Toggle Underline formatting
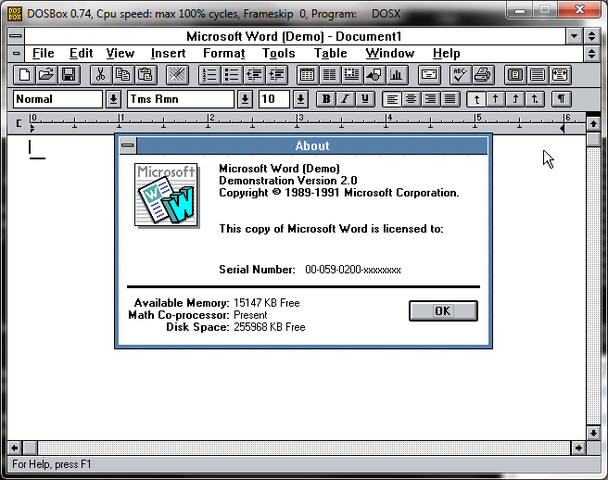The height and width of the screenshot is (480, 608). pos(365,99)
